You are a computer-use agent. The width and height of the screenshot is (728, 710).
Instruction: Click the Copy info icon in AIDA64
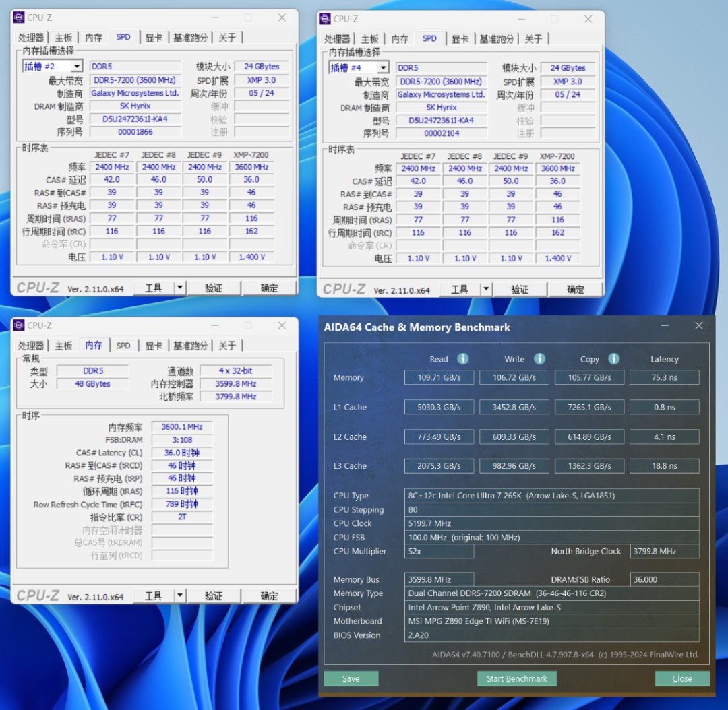point(614,359)
